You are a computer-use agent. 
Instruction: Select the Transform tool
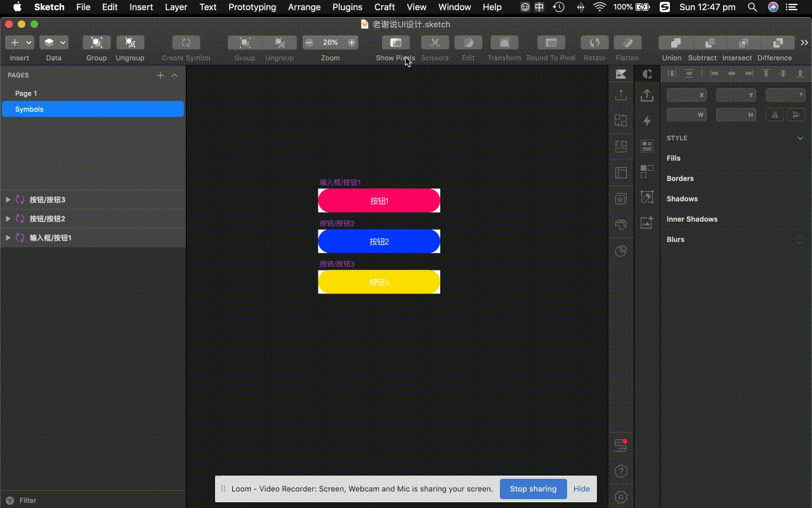point(504,43)
